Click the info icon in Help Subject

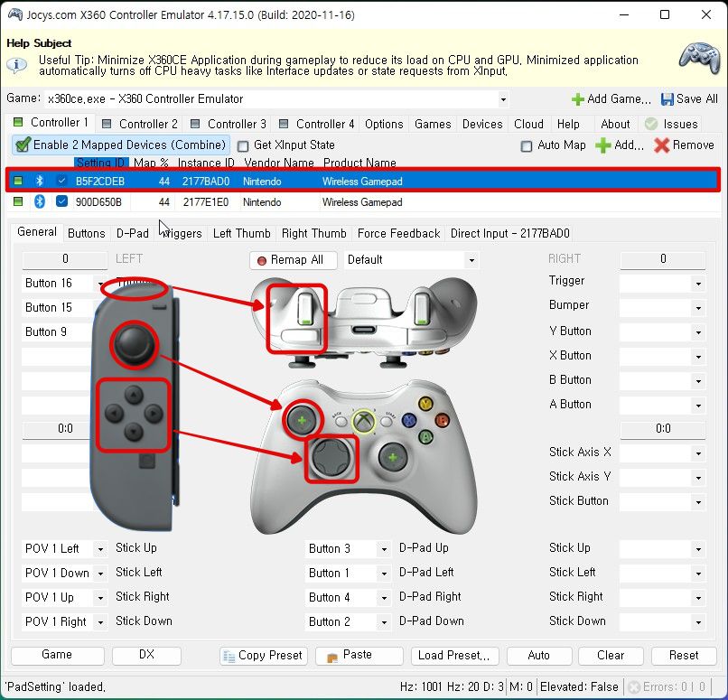pyautogui.click(x=17, y=65)
